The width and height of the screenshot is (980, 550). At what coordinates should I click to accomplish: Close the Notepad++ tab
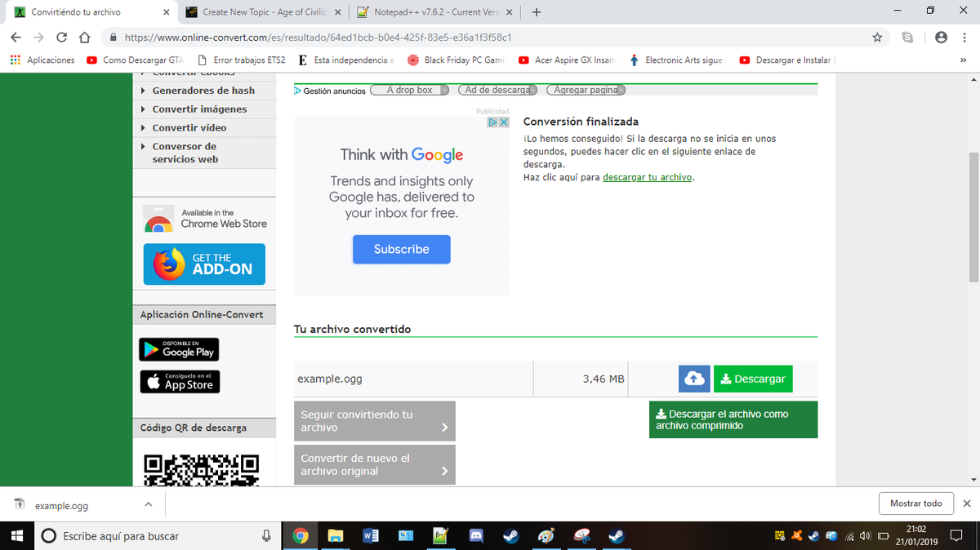coord(509,12)
